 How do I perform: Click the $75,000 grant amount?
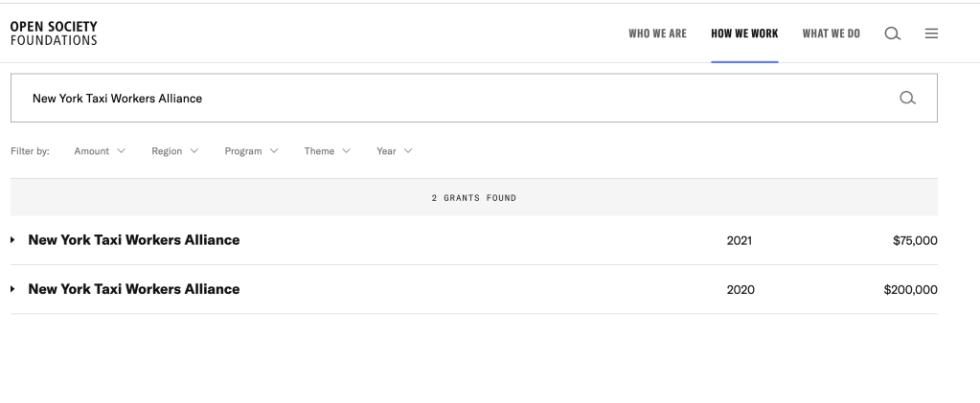point(914,240)
